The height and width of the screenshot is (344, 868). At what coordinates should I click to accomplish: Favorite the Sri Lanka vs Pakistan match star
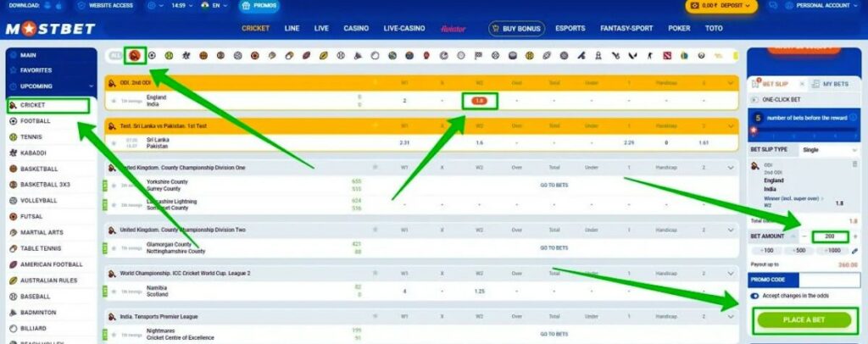114,143
